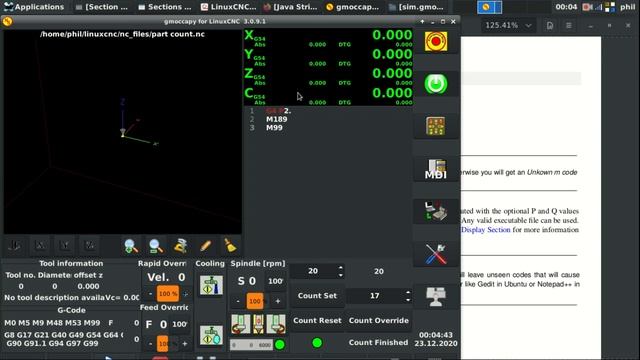The height and width of the screenshot is (360, 640).
Task: Increase rapid override with plus
Action: (x=186, y=293)
